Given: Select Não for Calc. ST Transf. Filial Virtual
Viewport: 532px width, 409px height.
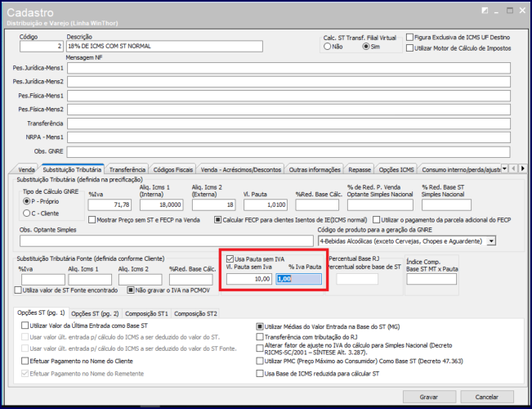Looking at the screenshot, I should point(327,47).
